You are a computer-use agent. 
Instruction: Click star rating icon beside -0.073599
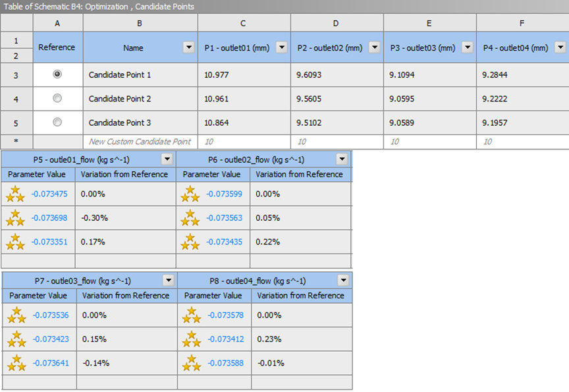pos(190,194)
